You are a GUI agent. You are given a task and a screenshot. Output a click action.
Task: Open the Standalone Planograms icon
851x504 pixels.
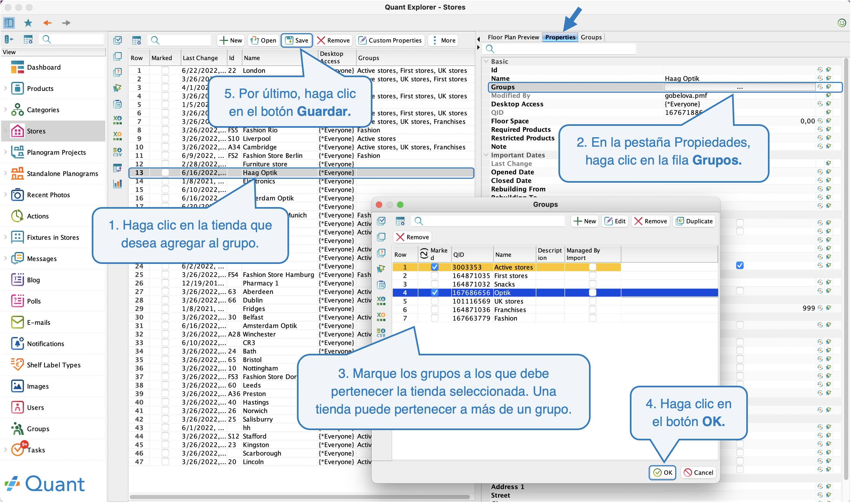[x=17, y=174]
